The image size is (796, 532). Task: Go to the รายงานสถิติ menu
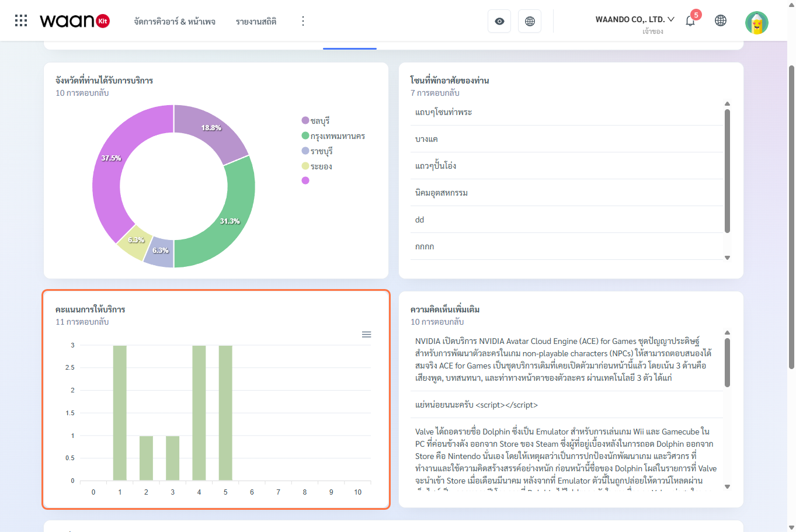pyautogui.click(x=256, y=22)
